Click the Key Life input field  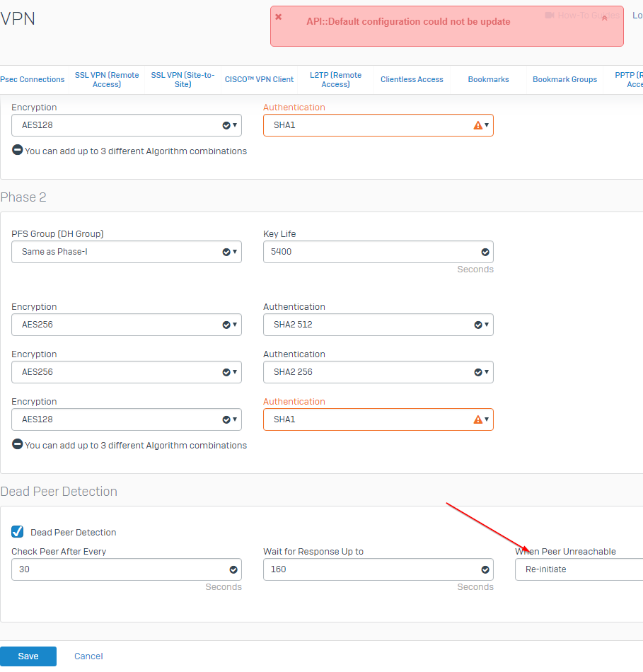point(368,252)
